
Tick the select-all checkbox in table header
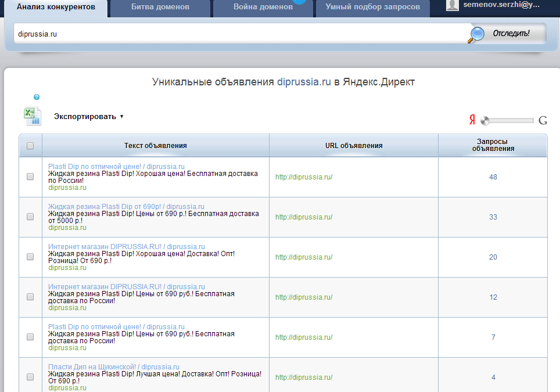[x=30, y=146]
